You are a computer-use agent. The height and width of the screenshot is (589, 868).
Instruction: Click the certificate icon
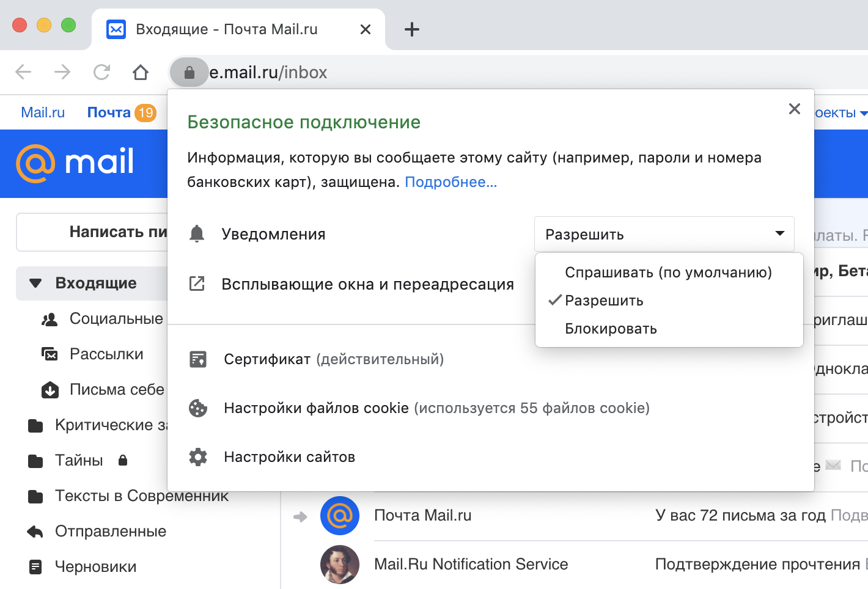[x=198, y=359]
